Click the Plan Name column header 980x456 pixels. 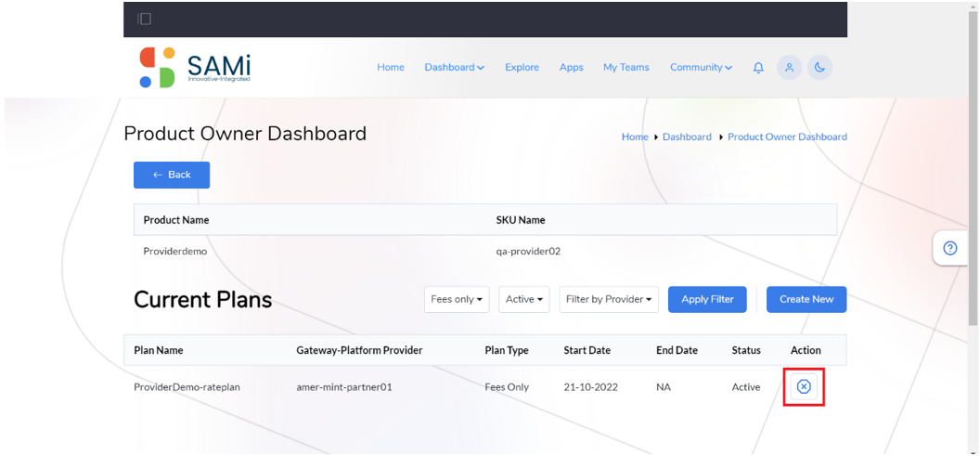click(159, 350)
